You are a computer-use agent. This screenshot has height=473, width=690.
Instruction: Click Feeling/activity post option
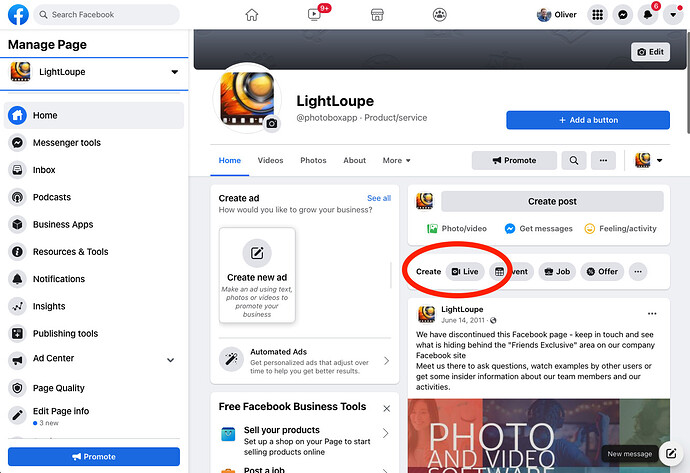coord(620,229)
